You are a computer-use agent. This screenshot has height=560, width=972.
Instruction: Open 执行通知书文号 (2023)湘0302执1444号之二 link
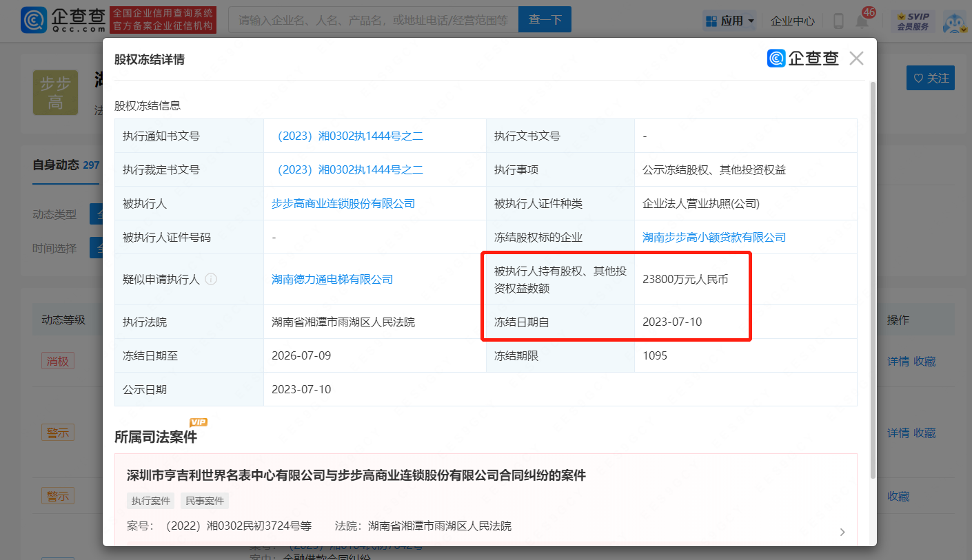tap(347, 136)
